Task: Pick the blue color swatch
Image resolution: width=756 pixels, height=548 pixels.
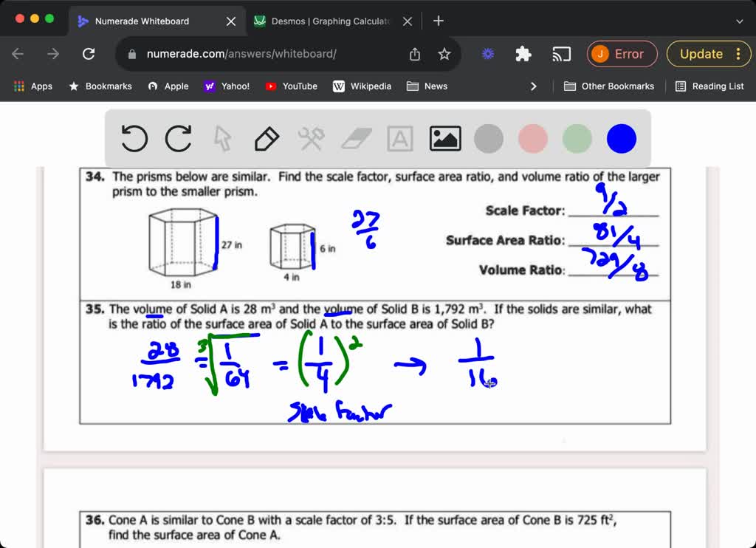Action: pos(620,138)
